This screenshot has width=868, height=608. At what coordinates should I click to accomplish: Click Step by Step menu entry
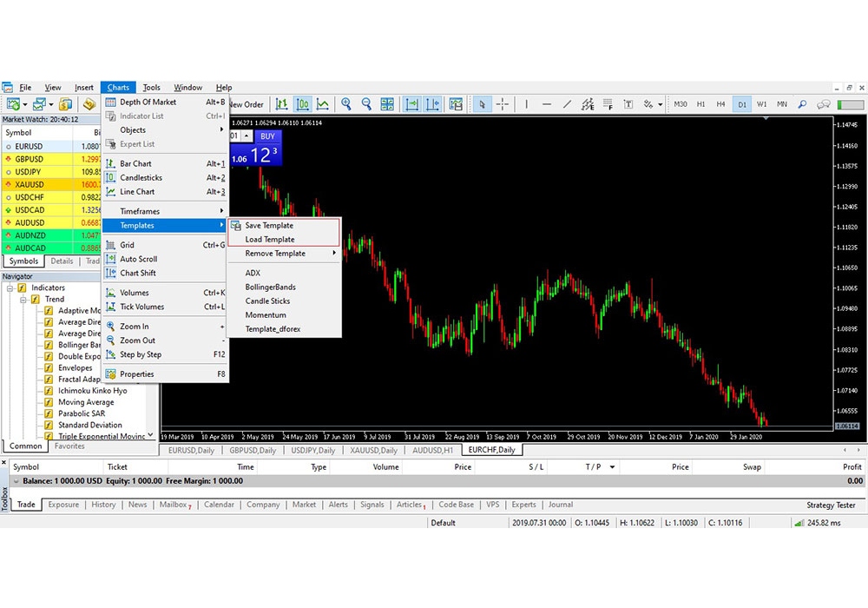click(x=165, y=354)
